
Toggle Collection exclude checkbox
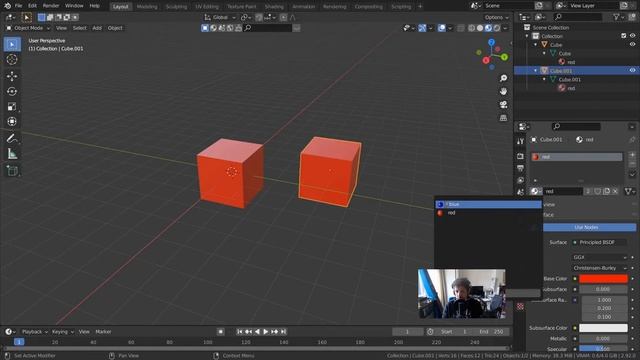pyautogui.click(x=624, y=36)
